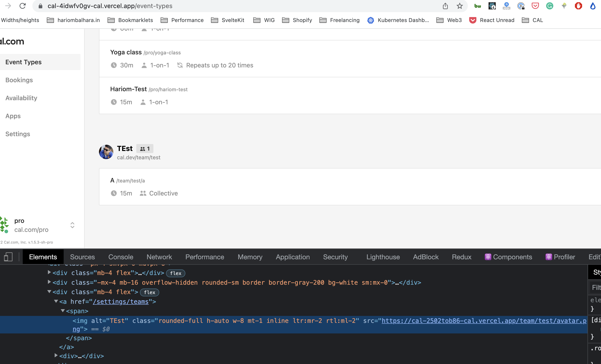Toggle the flex badge on the expanded mb-4 div

(x=149, y=292)
